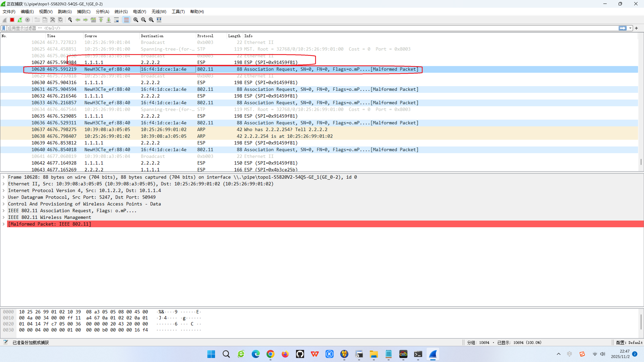Open the filter history dropdown arrow
The height and width of the screenshot is (362, 644).
coord(631,28)
